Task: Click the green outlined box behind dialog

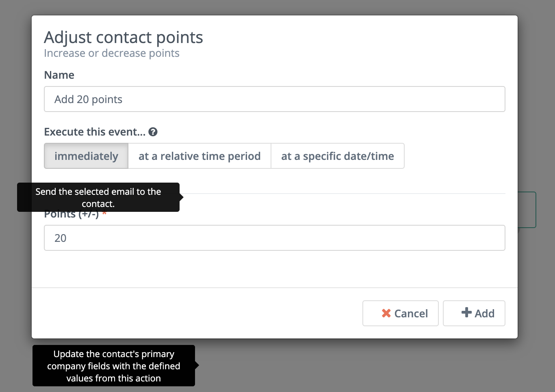Action: [x=527, y=210]
